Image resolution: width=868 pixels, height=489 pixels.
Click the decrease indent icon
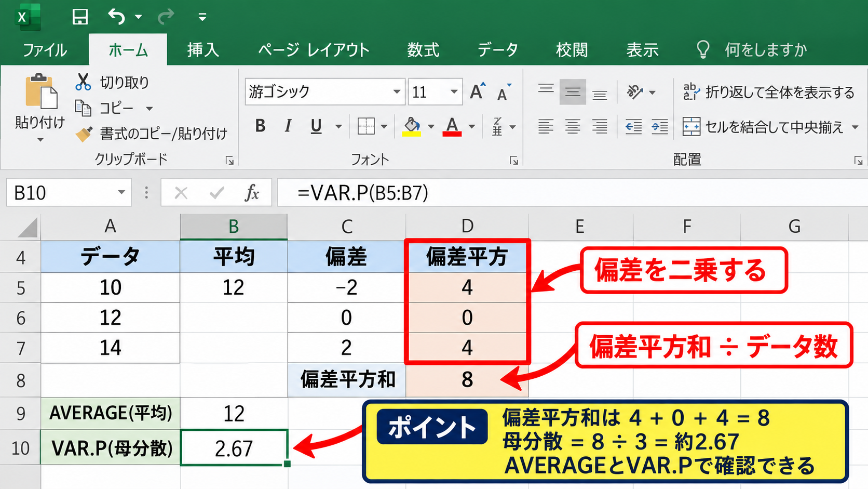[633, 127]
